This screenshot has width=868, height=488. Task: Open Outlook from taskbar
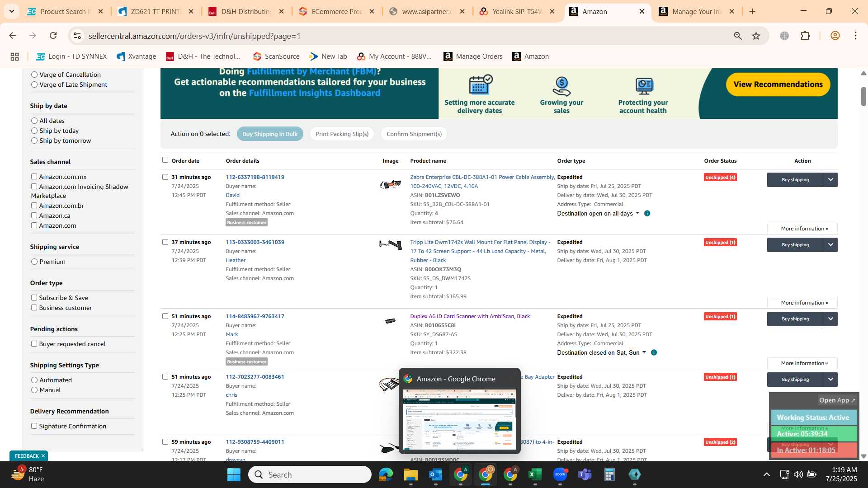[x=435, y=474]
